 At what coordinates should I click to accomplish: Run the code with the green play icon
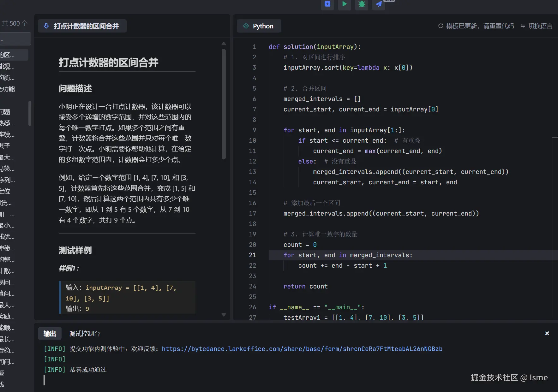345,4
